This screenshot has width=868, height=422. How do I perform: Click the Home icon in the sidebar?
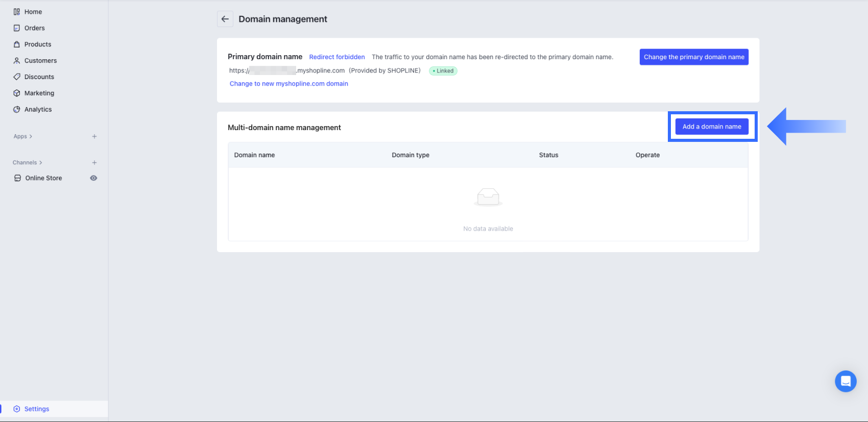pyautogui.click(x=17, y=12)
